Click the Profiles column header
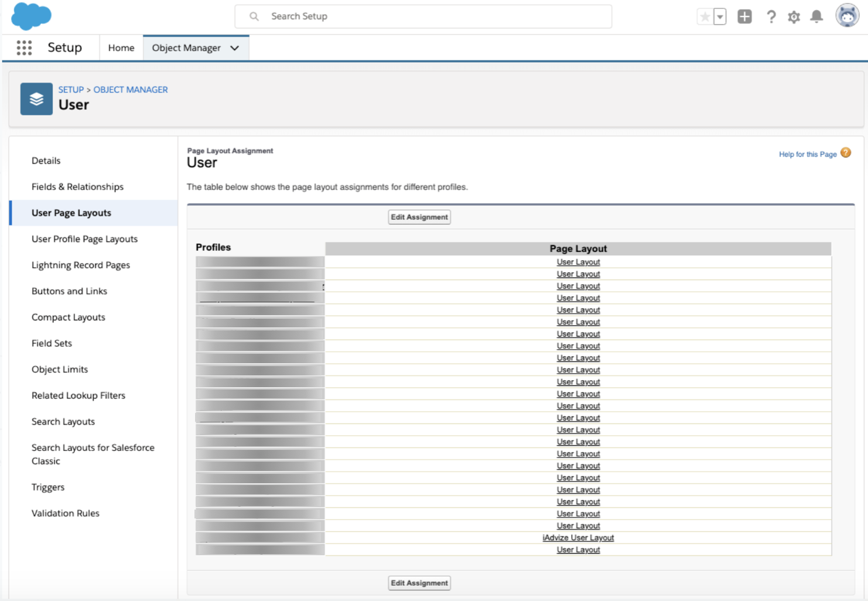Screen dimensions: 868x601 pos(213,247)
